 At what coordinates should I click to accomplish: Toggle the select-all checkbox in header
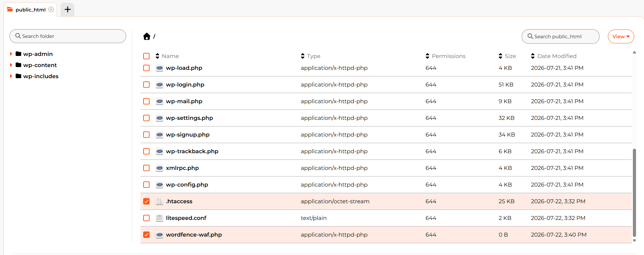tap(146, 56)
